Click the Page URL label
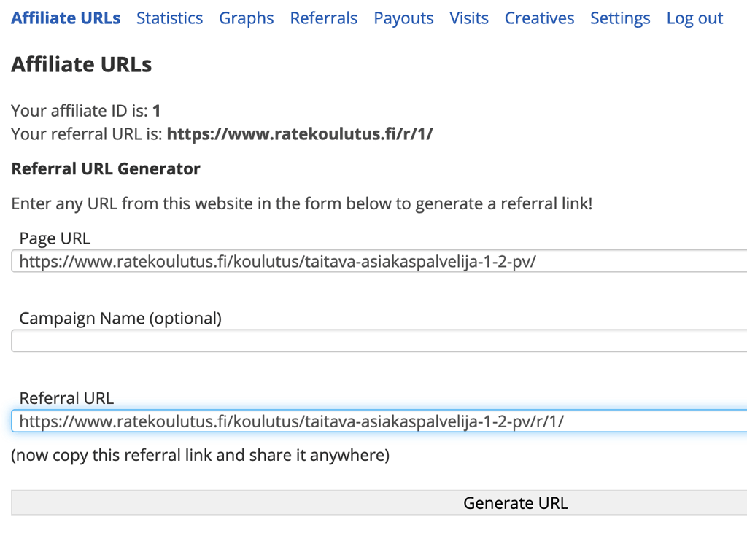This screenshot has height=560, width=747. coord(55,238)
